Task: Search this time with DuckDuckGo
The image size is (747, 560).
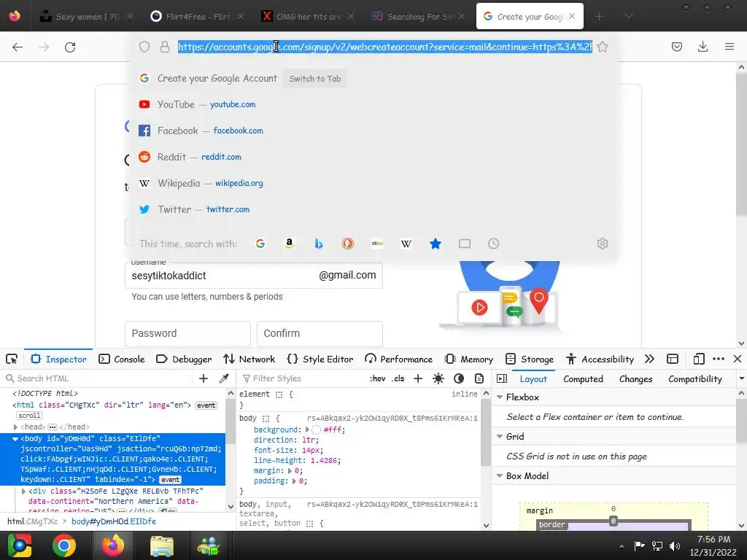Action: click(348, 244)
